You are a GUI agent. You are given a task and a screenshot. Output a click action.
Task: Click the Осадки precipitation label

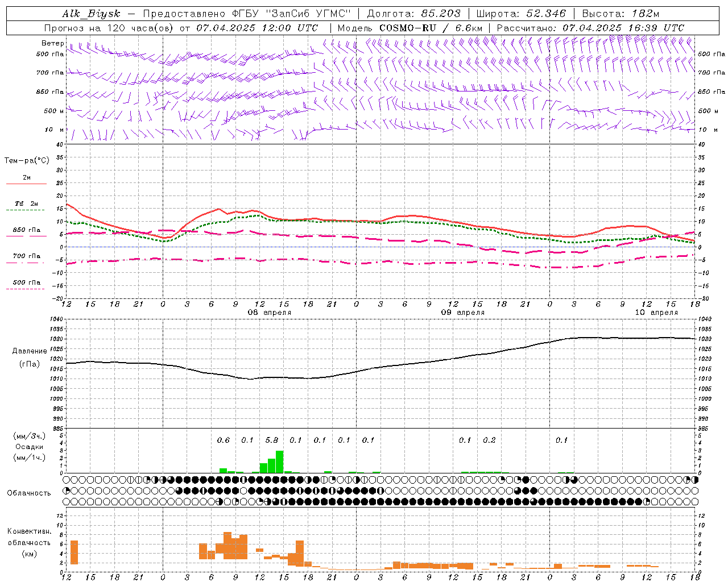pos(29,447)
